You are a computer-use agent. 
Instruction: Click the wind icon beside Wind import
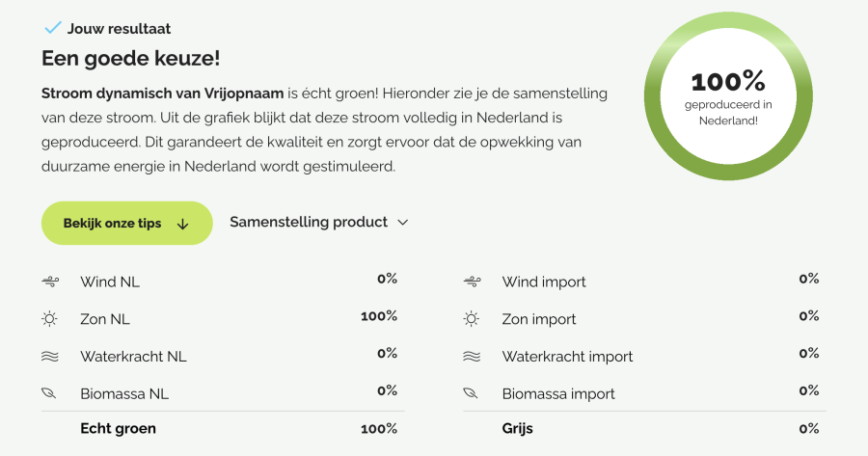(472, 282)
